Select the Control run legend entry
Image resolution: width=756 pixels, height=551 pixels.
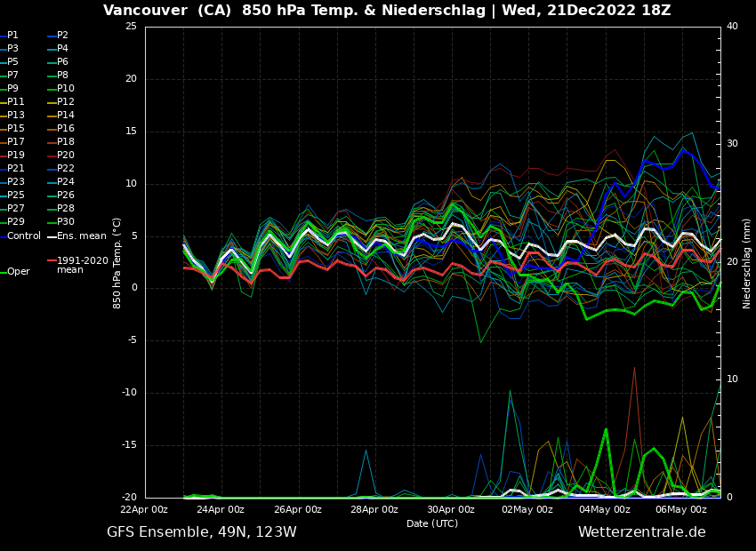point(24,236)
